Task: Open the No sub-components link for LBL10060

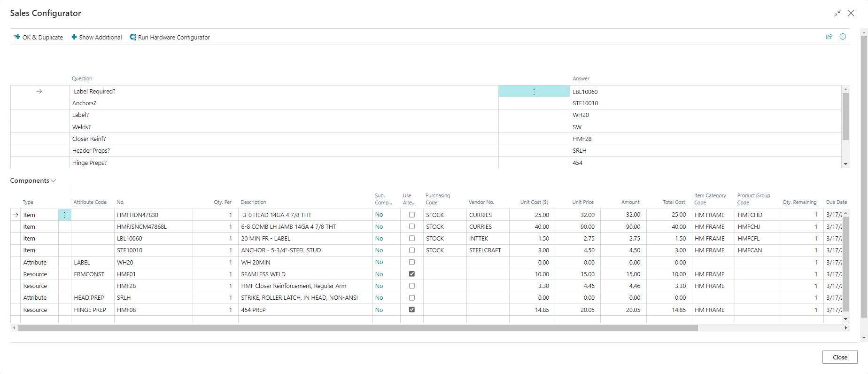Action: pyautogui.click(x=379, y=239)
